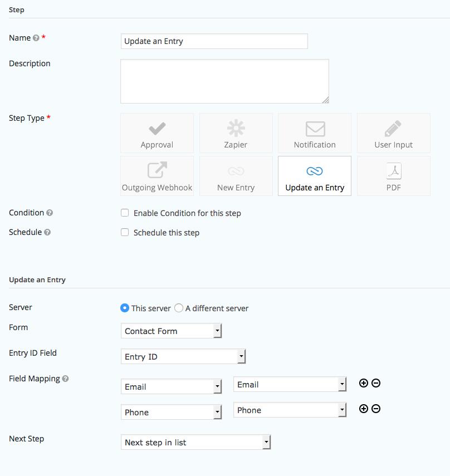Enable Condition for this step

pos(125,213)
